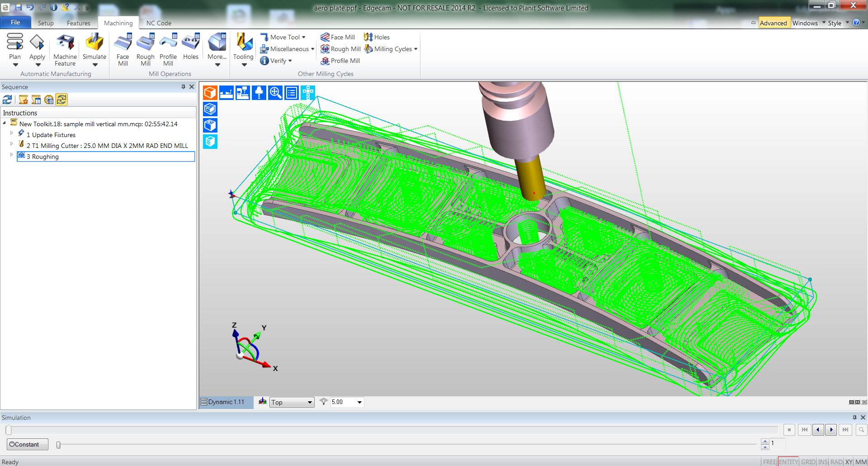Click the Advanced button in title ribbon
The width and height of the screenshot is (868, 466).
773,23
